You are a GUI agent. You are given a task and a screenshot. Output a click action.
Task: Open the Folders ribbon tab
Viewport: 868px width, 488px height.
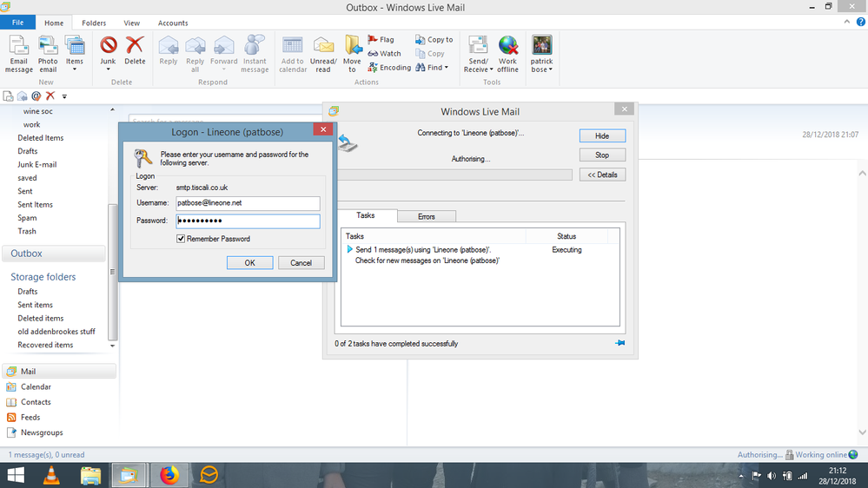pyautogui.click(x=94, y=23)
